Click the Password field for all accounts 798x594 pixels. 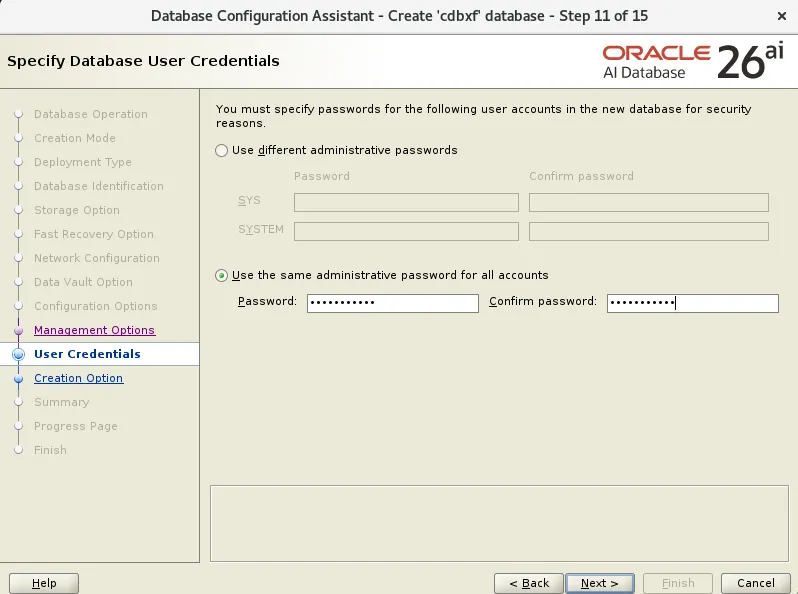click(393, 303)
